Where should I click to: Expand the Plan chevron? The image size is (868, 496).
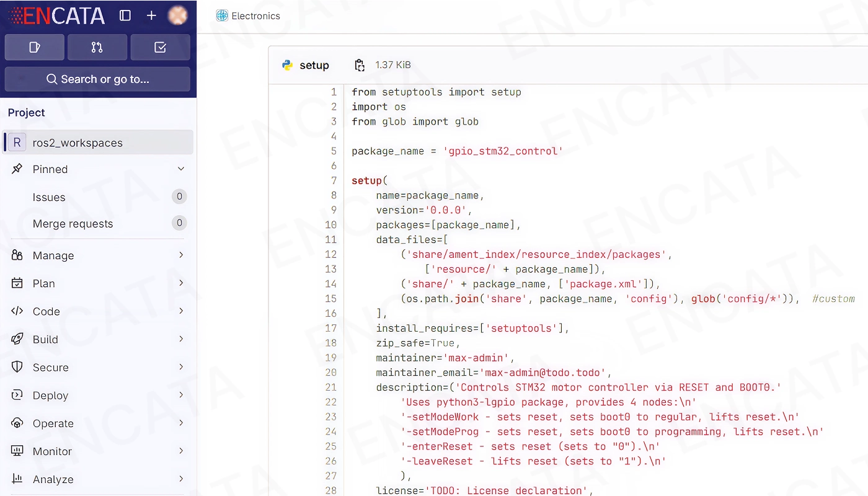(x=181, y=283)
